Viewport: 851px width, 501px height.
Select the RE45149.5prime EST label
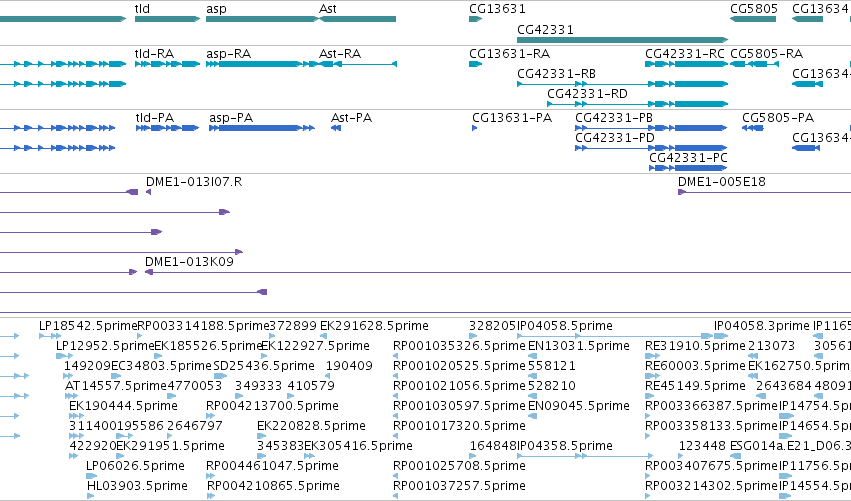pyautogui.click(x=695, y=386)
